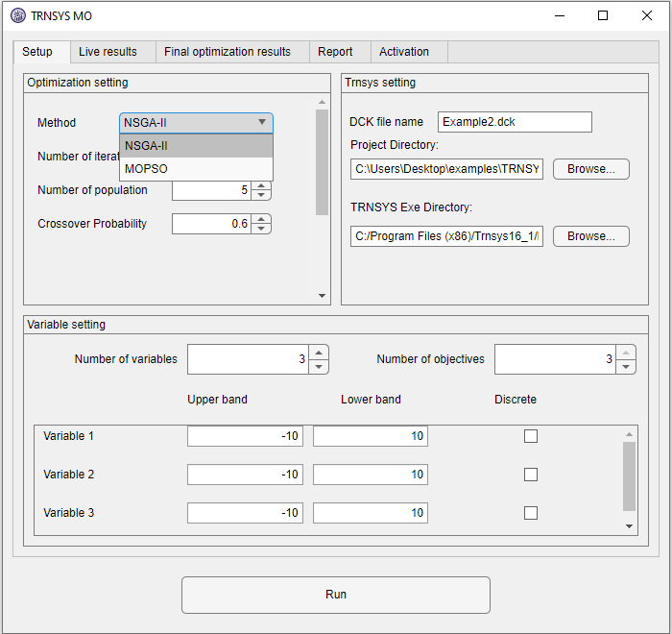Increase the Number of population value
This screenshot has height=634, width=672.
pos(262,185)
